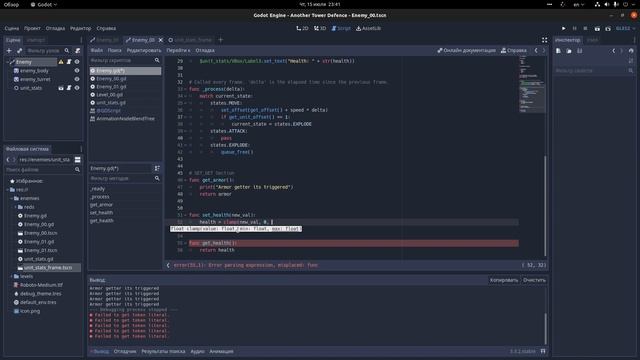Play the current scene
The height and width of the screenshot is (360, 640).
point(597,29)
